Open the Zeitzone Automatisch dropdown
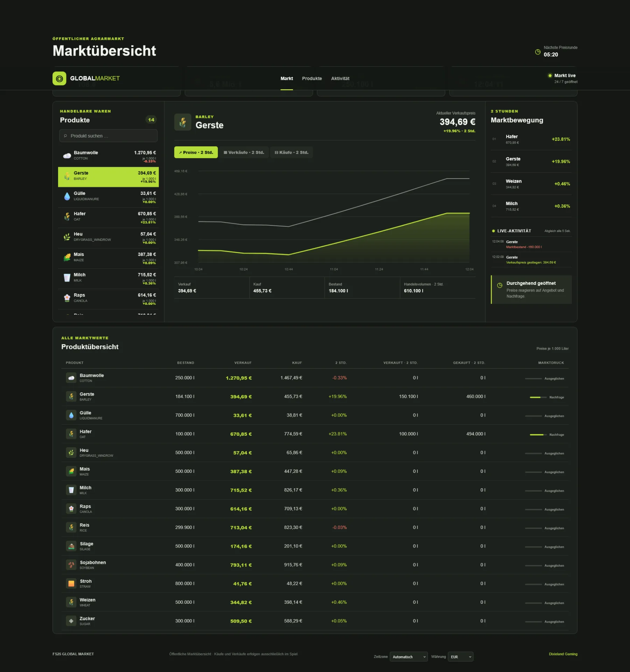630x672 pixels. point(409,657)
